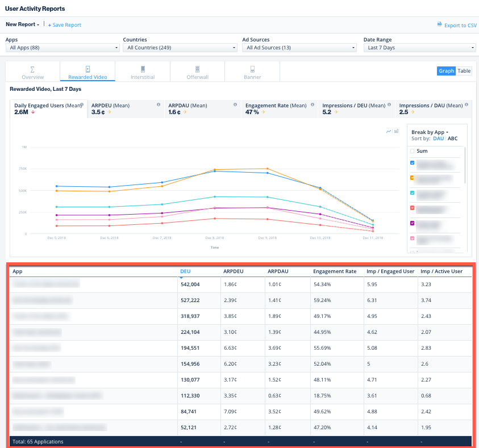Select the Impressions / DAU (Mean) card
Viewport: 479px width, 448px height.
[x=434, y=108]
